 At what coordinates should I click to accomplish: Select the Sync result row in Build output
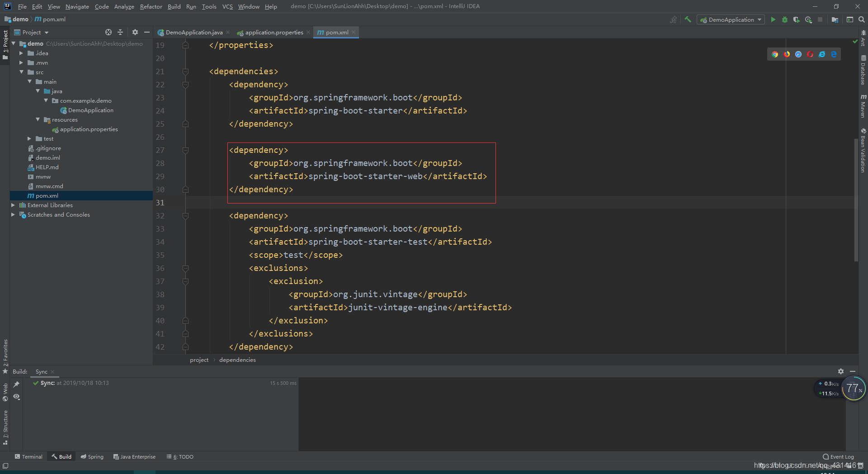click(x=160, y=383)
